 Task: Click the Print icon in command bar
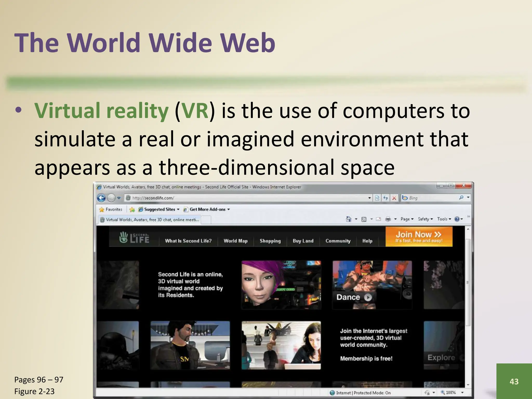(388, 219)
